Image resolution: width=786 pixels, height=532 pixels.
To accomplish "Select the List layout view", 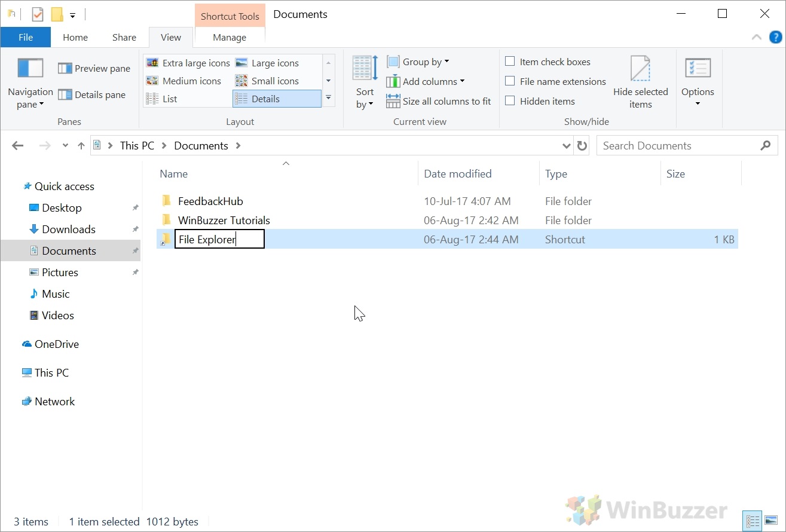I will pos(169,98).
